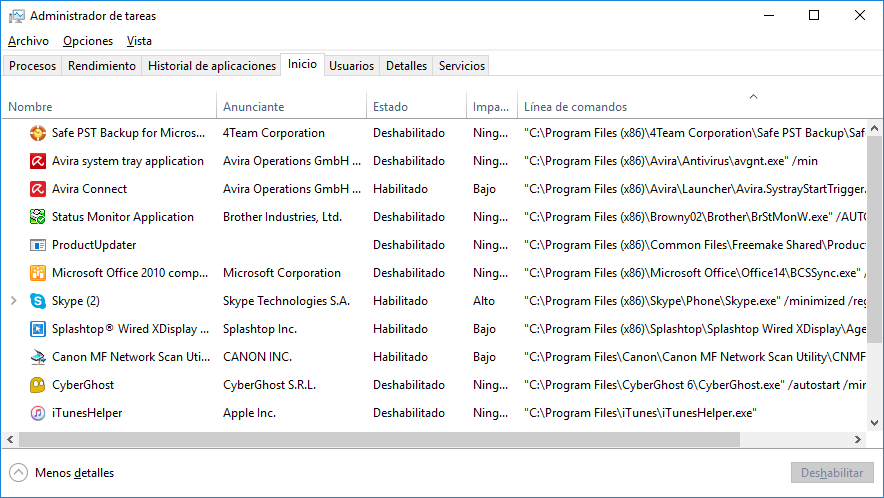The width and height of the screenshot is (884, 498).
Task: Click the Deshabilitar button
Action: point(832,473)
